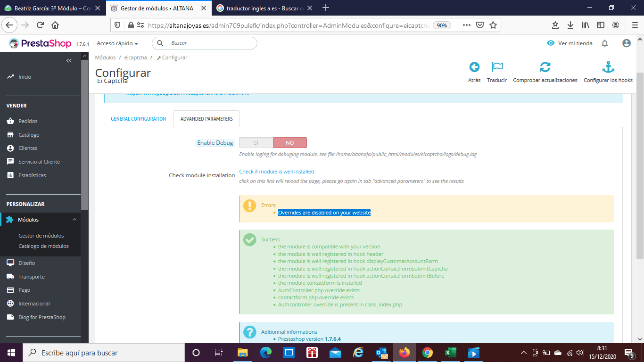Click Check if module is well installed
The width and height of the screenshot is (644, 362).
click(x=277, y=172)
